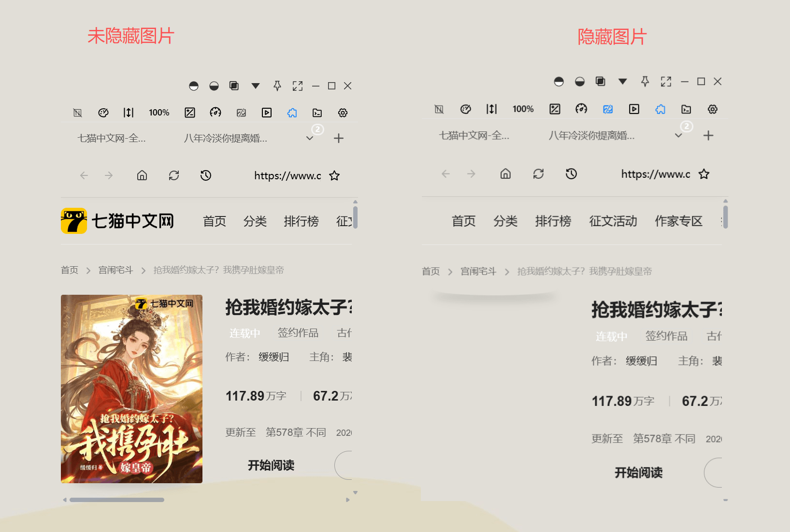Switch to the 七猫中文网 tab
The width and height of the screenshot is (790, 532).
pos(112,138)
